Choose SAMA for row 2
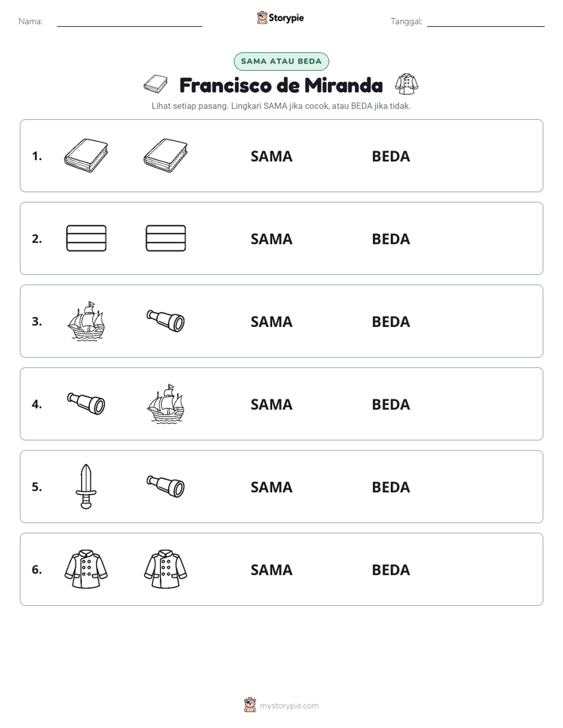563x728 pixels. pos(271,239)
